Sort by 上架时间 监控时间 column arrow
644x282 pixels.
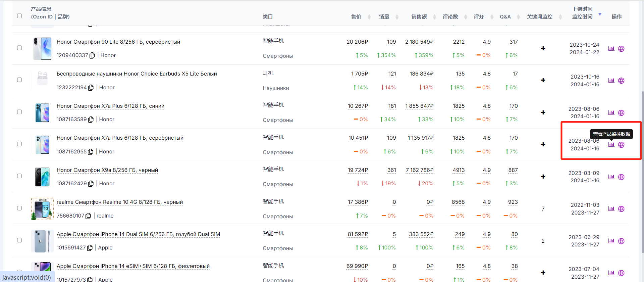pos(600,14)
